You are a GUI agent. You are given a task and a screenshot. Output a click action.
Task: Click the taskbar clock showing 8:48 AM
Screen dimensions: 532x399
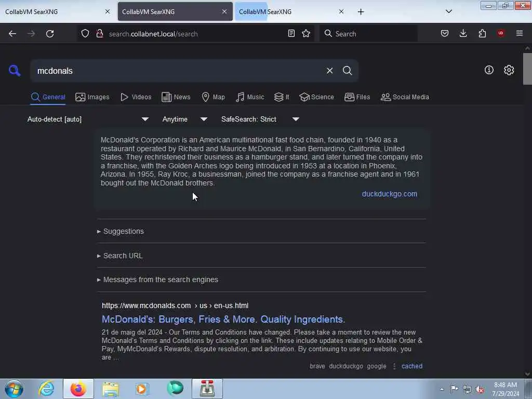[x=506, y=389]
